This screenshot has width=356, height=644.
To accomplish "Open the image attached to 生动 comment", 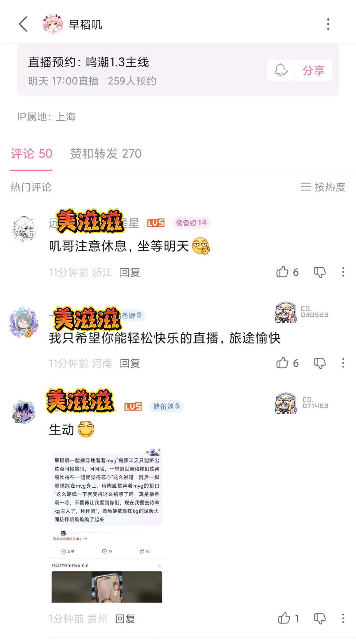I will coord(107,525).
